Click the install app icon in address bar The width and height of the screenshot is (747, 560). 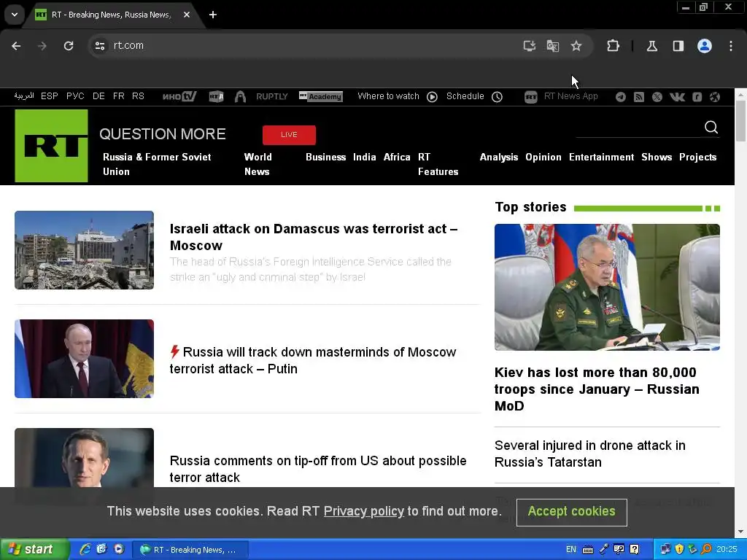[530, 46]
